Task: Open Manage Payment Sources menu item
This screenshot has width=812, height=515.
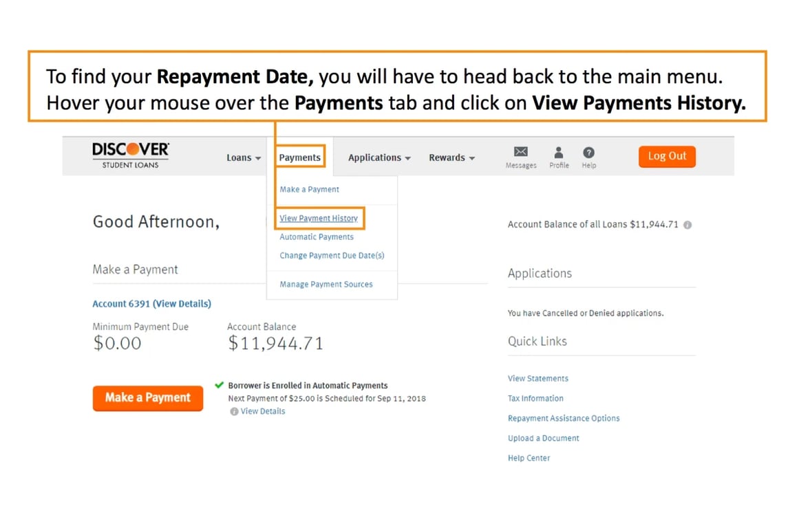Action: click(326, 285)
